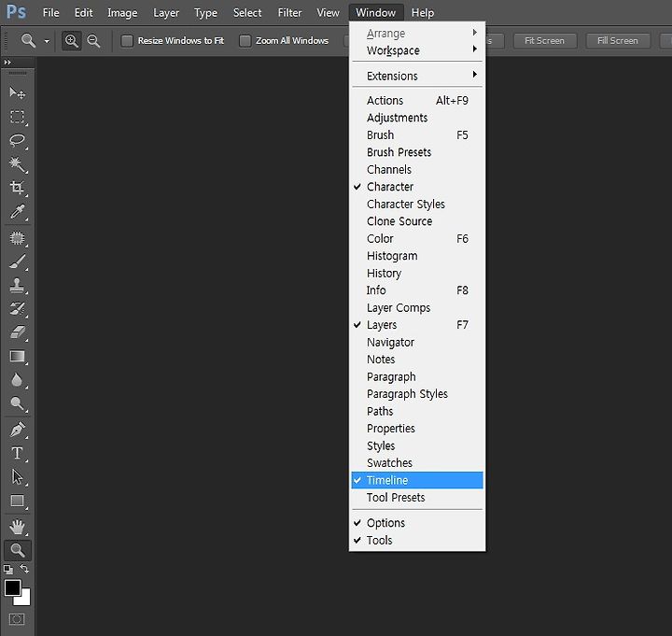This screenshot has width=672, height=636.
Task: Open the Zoom tool preset picker arrow
Action: pyautogui.click(x=47, y=41)
